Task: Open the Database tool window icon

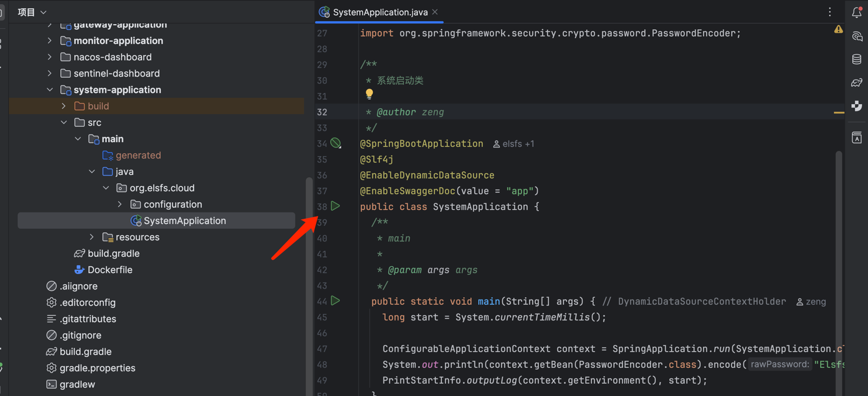Action: (x=856, y=59)
